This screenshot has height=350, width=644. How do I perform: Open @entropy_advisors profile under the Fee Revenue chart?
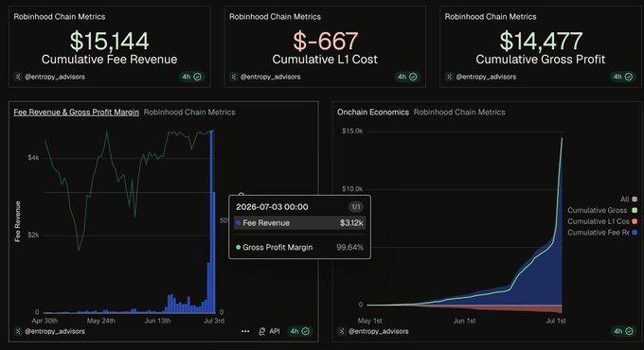point(55,331)
